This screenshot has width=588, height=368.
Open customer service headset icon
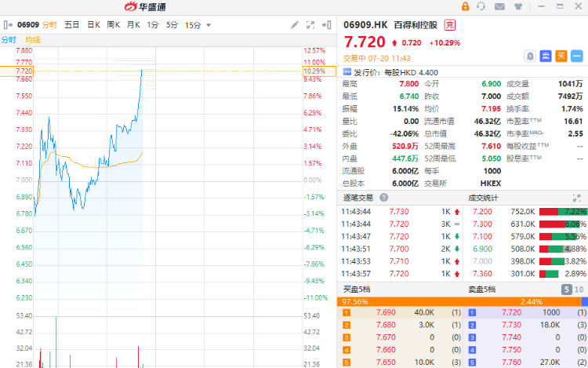(481, 6)
